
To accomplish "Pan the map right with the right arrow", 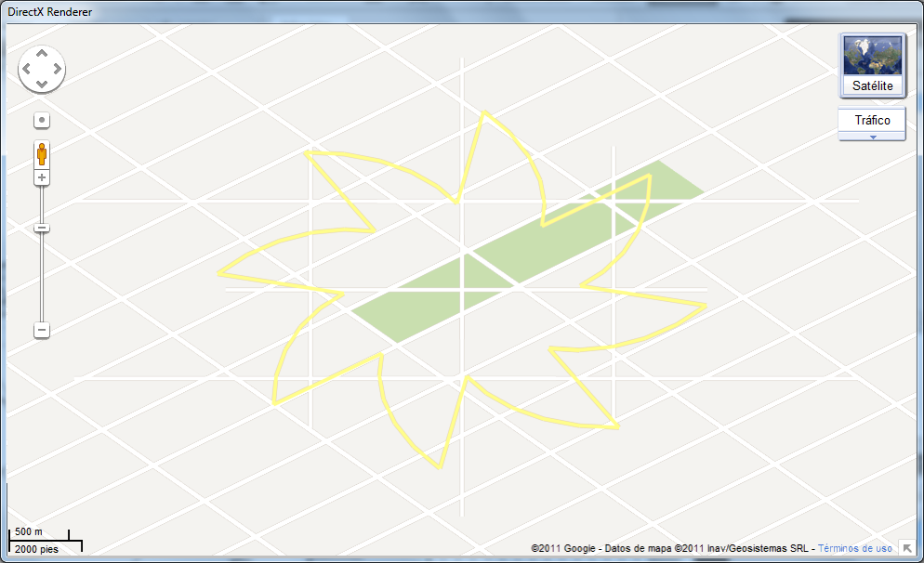I will point(57,70).
